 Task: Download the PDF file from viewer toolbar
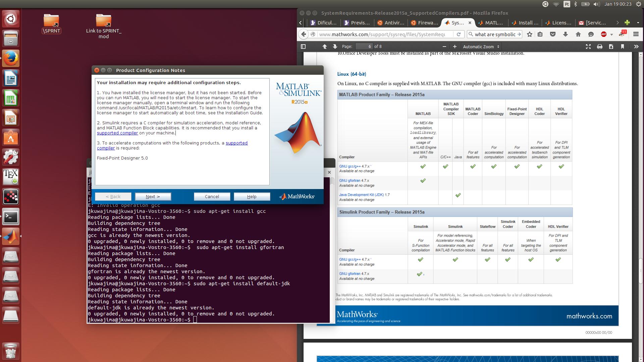(x=611, y=47)
